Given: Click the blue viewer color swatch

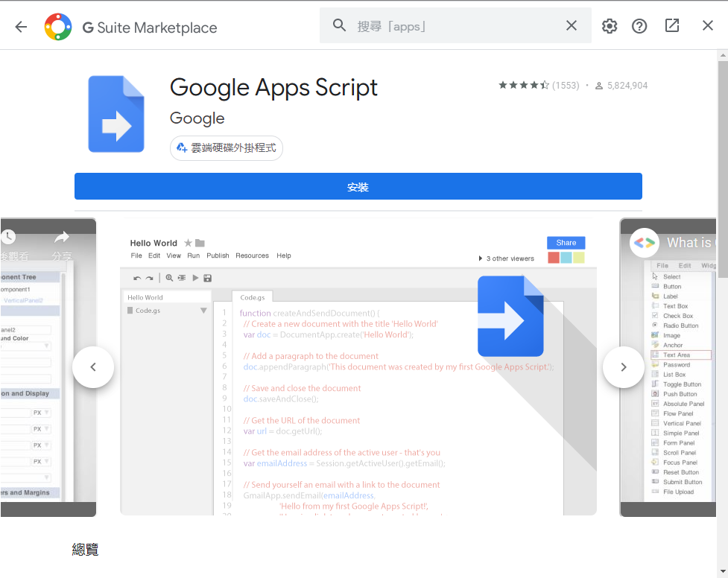Looking at the screenshot, I should (566, 258).
